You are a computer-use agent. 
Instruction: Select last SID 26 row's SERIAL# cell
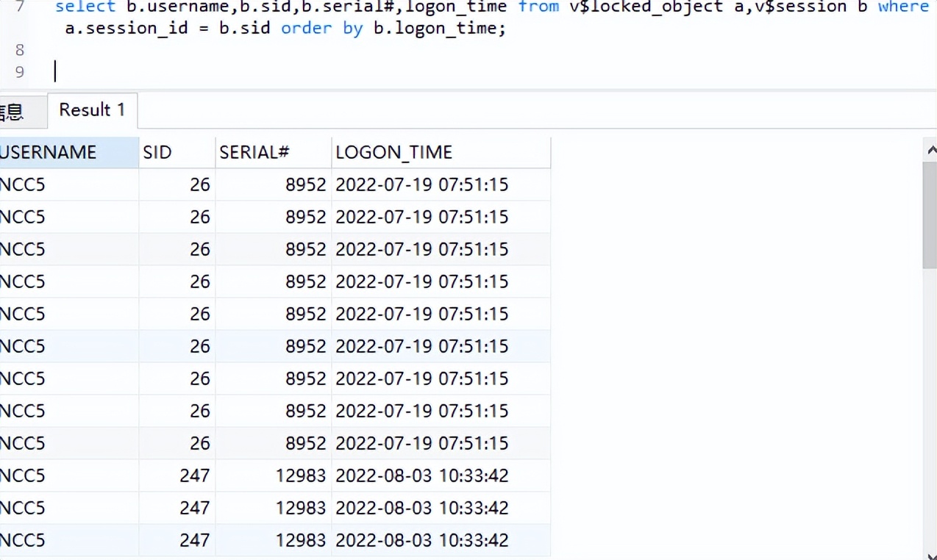[273, 443]
